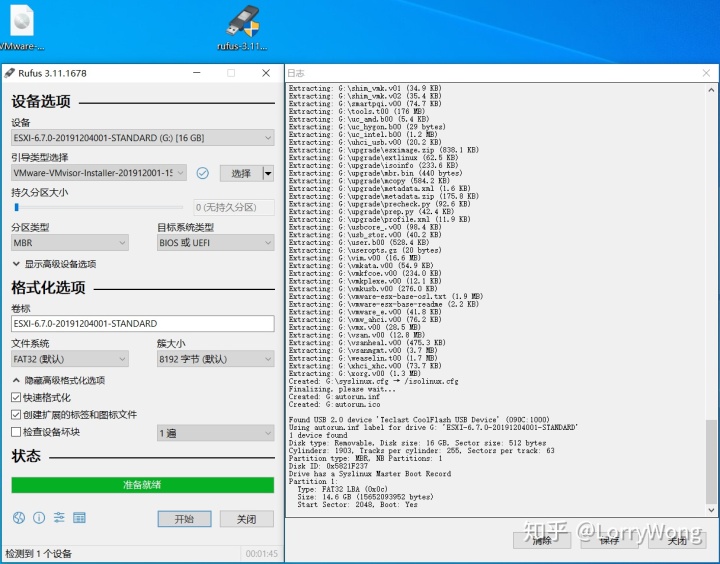Click the 'Drive has a Syslinux Master Boot Record' line
Screen dimensions: 720x564
click(370, 474)
